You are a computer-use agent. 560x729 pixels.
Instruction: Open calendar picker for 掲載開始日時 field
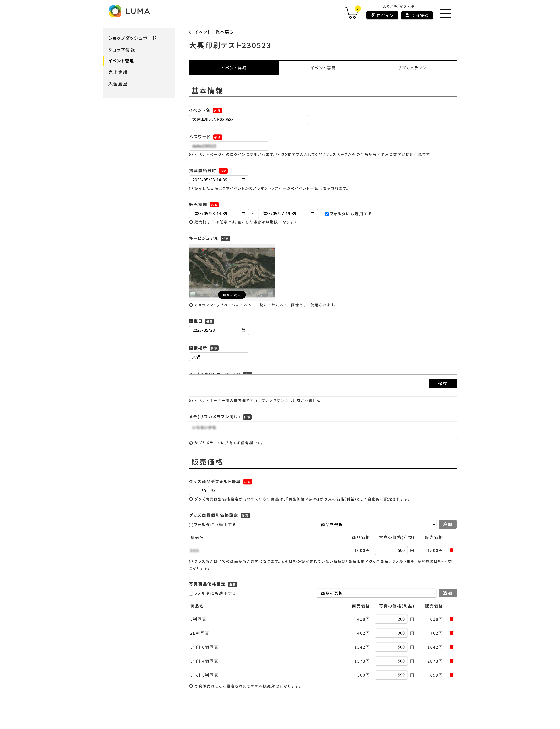point(243,180)
